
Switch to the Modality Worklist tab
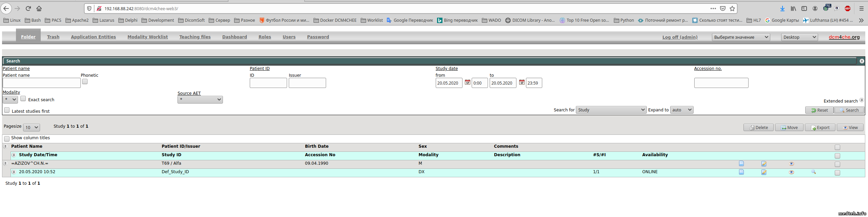[x=148, y=37]
